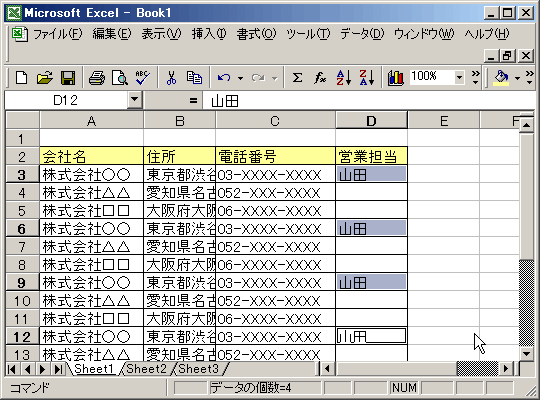Click the Excel icon in title bar

pos(14,13)
